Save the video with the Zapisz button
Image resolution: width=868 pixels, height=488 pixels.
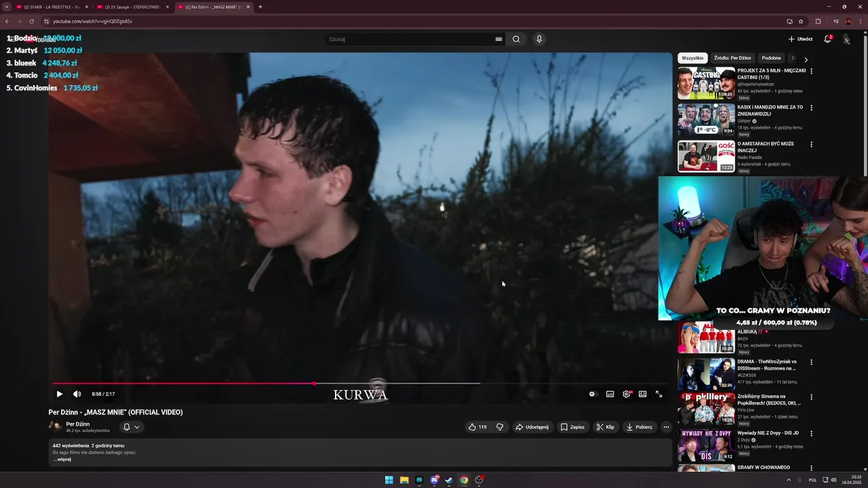[573, 427]
